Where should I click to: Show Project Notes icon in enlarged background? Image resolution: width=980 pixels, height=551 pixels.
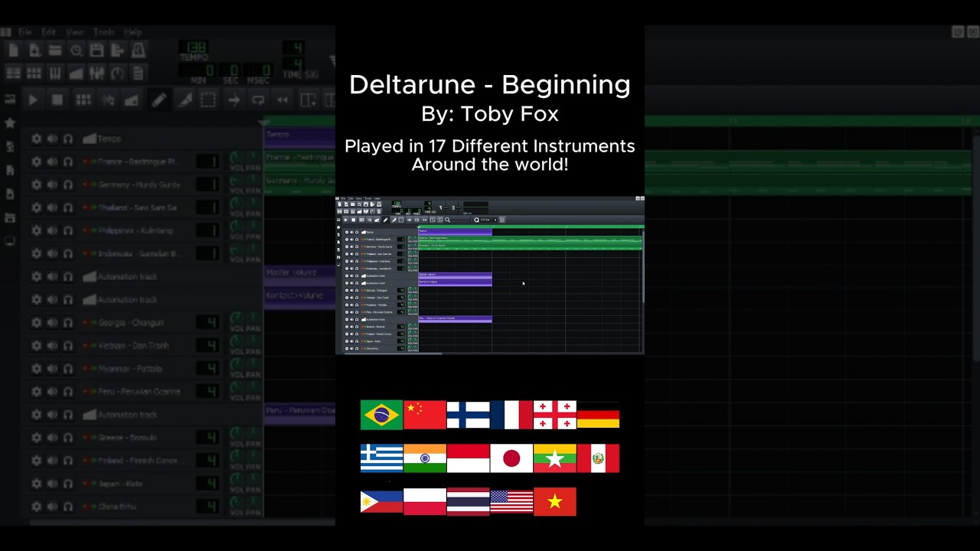tap(139, 73)
